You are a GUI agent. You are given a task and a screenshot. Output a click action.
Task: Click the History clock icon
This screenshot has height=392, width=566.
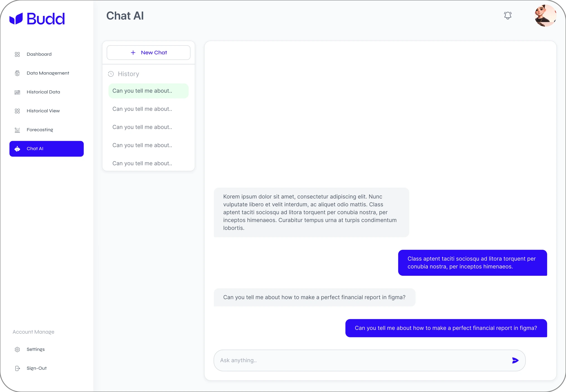click(111, 74)
